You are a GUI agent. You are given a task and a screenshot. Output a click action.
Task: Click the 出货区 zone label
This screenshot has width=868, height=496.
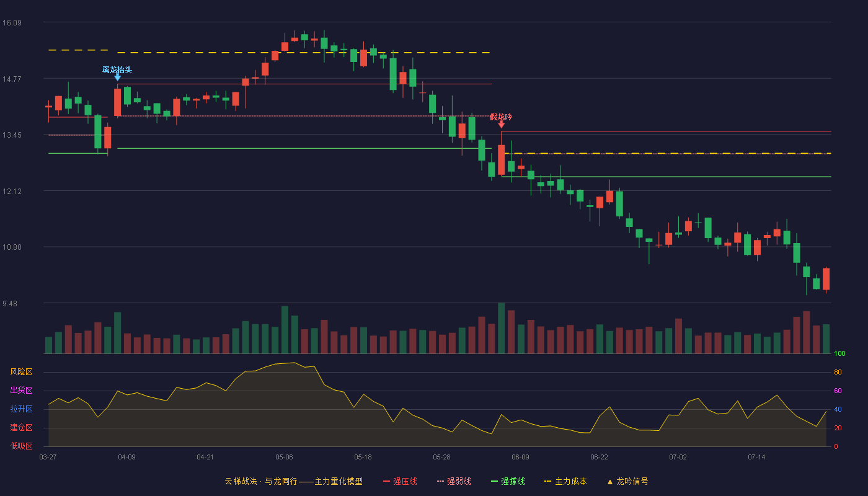tap(21, 391)
